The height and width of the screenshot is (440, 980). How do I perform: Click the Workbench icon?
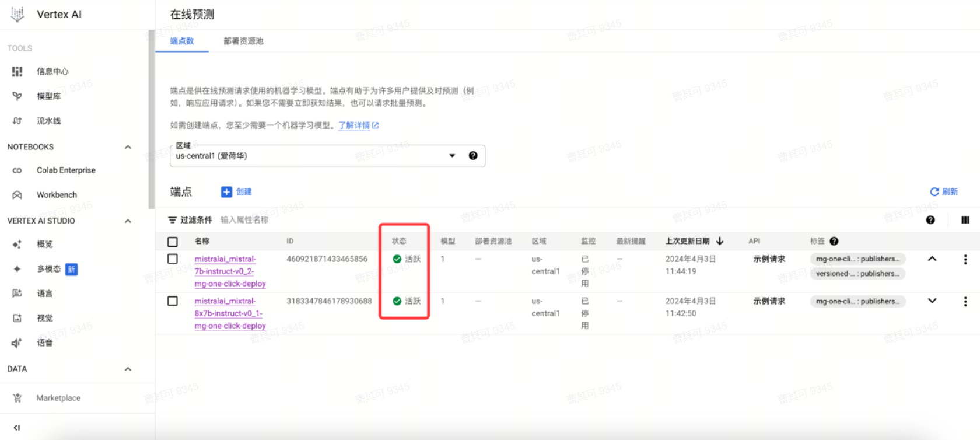[17, 195]
